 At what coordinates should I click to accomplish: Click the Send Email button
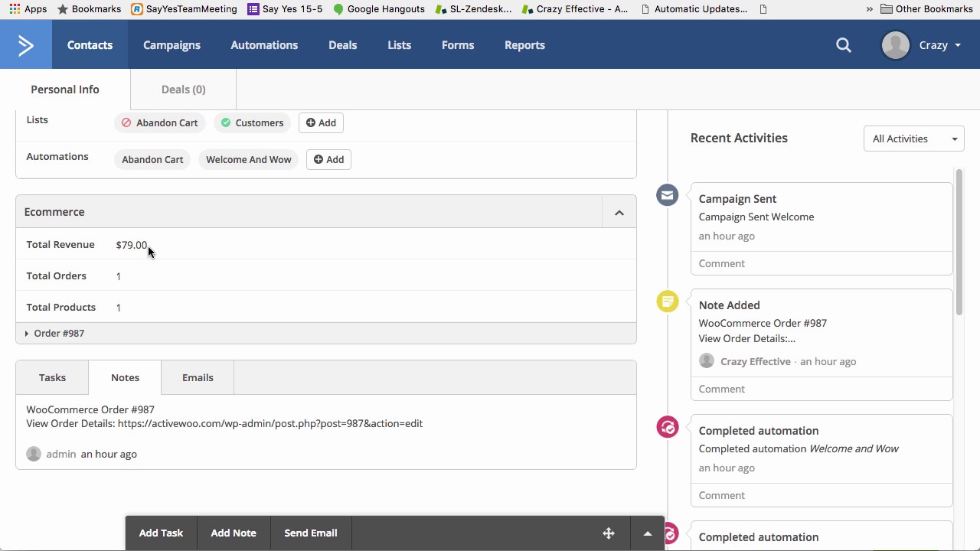(311, 533)
